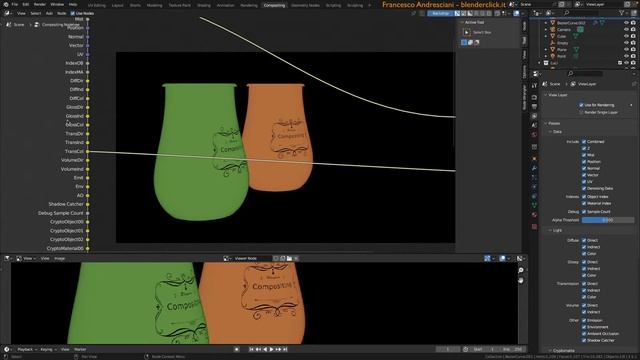This screenshot has height=360, width=640.
Task: Open the World properties tab
Action: click(534, 135)
